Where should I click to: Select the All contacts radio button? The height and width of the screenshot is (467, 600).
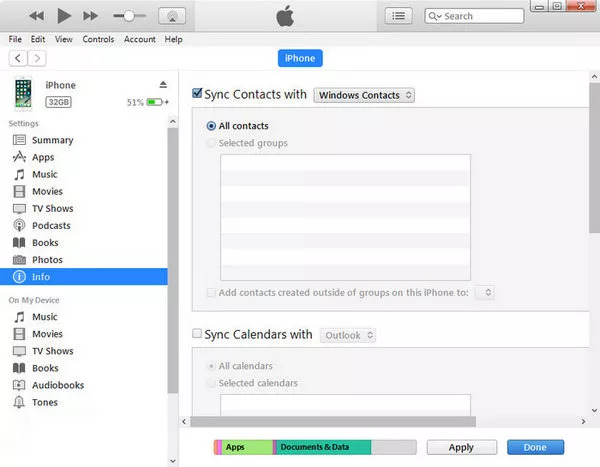pos(211,126)
